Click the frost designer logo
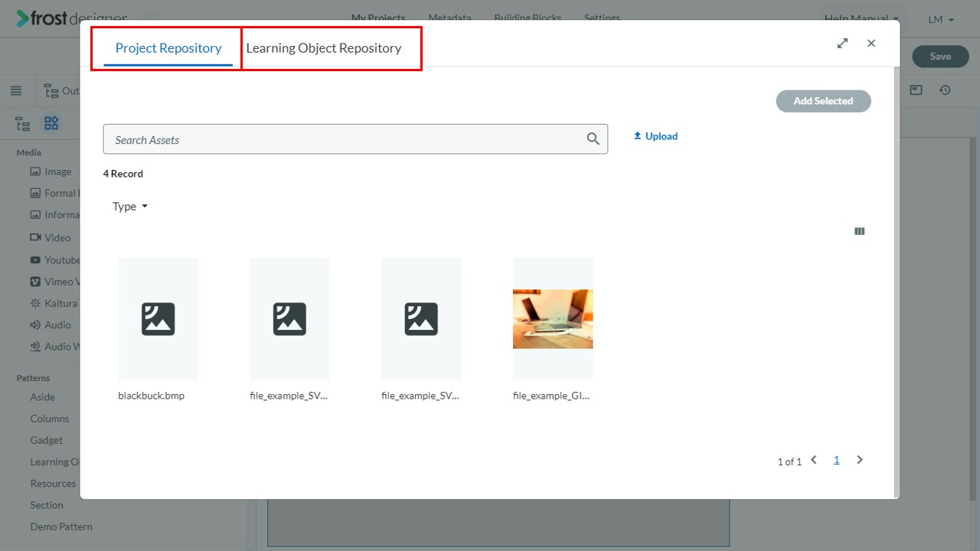This screenshot has height=551, width=980. 71,18
